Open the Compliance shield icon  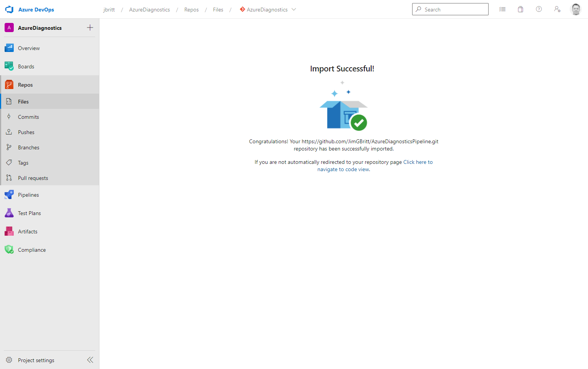[9, 250]
